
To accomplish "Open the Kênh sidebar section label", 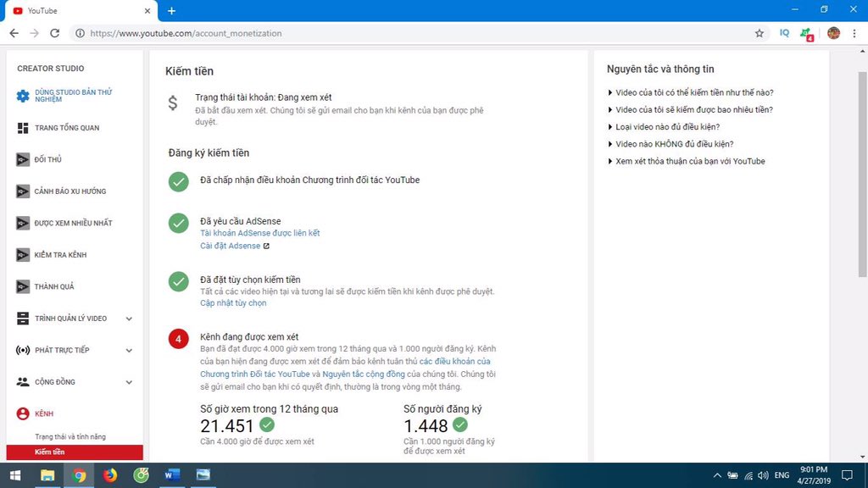I will tap(44, 413).
